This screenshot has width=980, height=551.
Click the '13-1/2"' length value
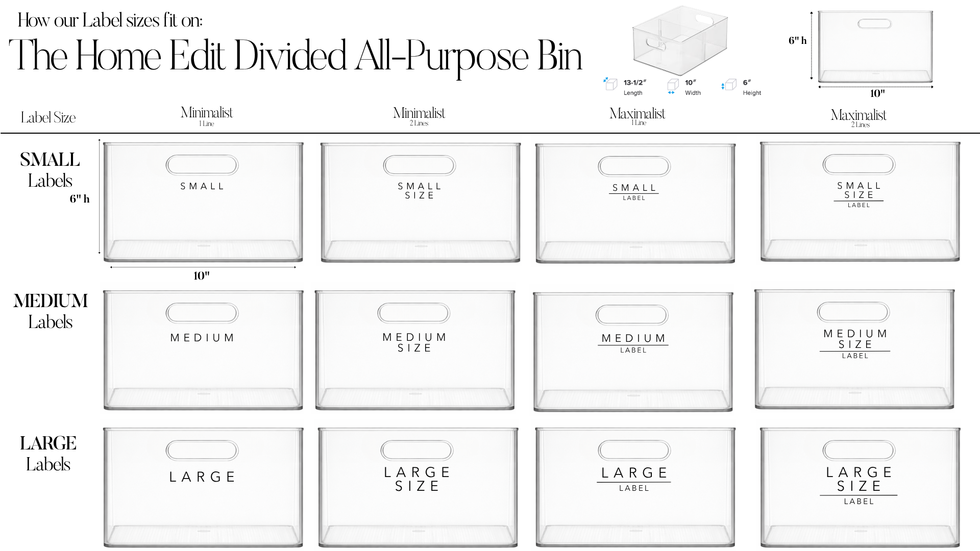click(x=635, y=82)
